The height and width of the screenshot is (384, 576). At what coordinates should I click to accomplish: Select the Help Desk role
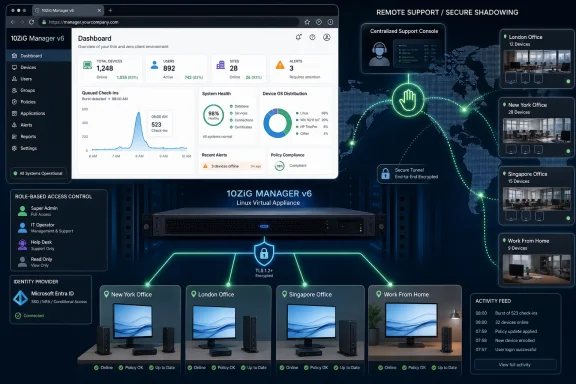[x=36, y=245]
